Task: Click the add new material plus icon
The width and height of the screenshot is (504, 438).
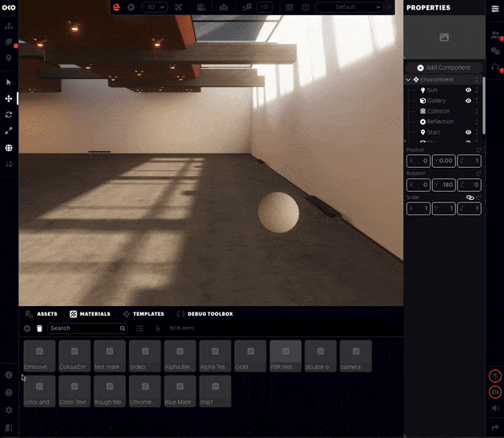Action: (x=27, y=328)
